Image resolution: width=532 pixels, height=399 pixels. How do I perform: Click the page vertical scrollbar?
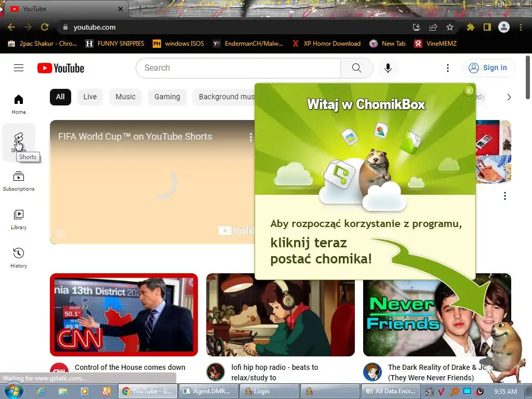(528, 77)
